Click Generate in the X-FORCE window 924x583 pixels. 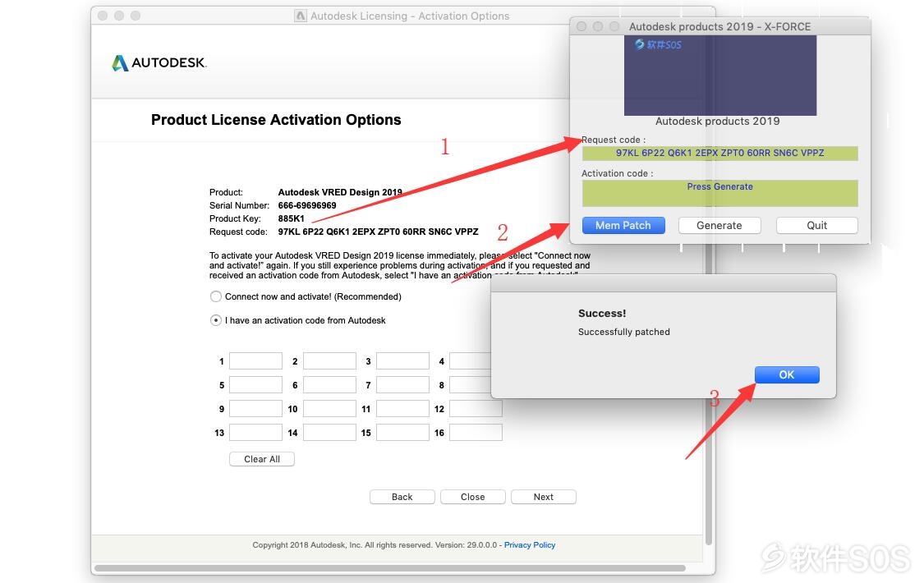719,225
